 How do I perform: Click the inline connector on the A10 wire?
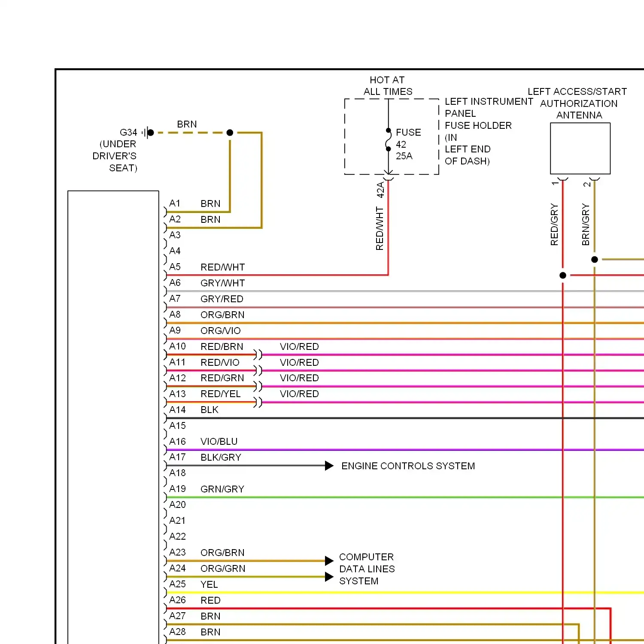pyautogui.click(x=258, y=355)
